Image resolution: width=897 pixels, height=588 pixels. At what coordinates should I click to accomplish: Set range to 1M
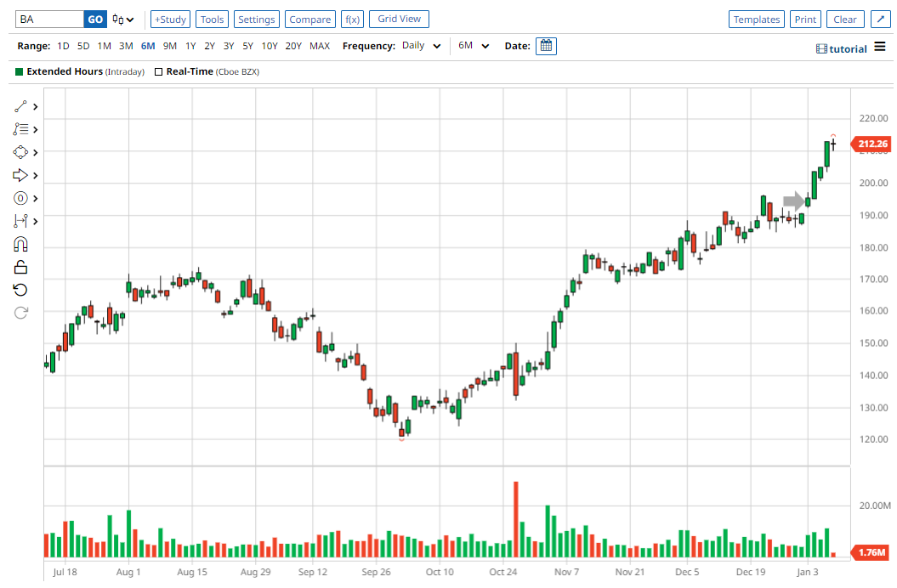tap(104, 46)
